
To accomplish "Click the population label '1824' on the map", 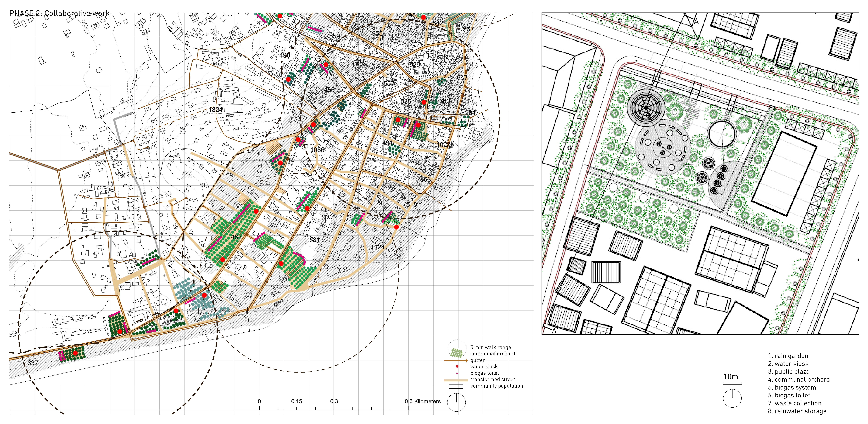I will pos(216,110).
